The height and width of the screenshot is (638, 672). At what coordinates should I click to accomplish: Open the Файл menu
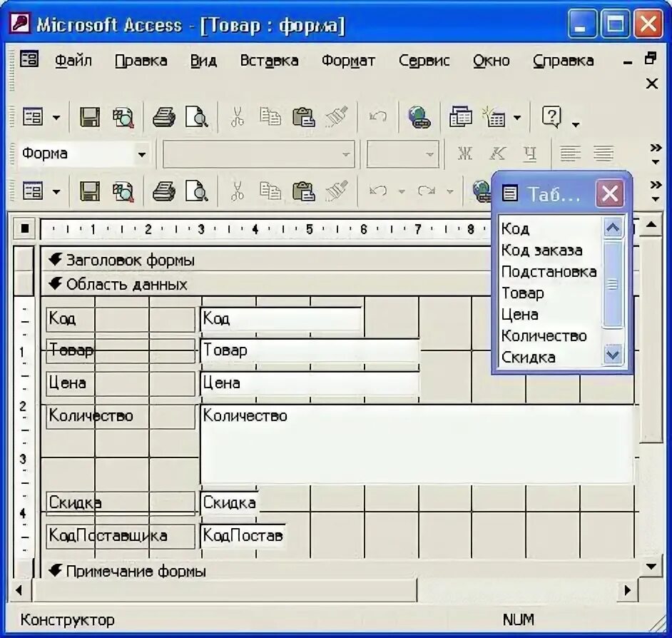click(73, 61)
